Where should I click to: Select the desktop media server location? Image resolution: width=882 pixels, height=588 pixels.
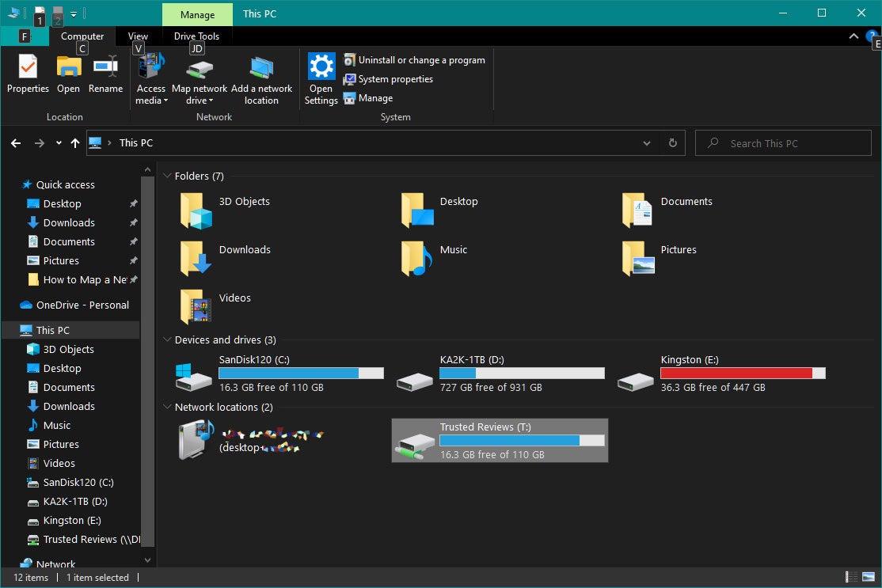251,440
